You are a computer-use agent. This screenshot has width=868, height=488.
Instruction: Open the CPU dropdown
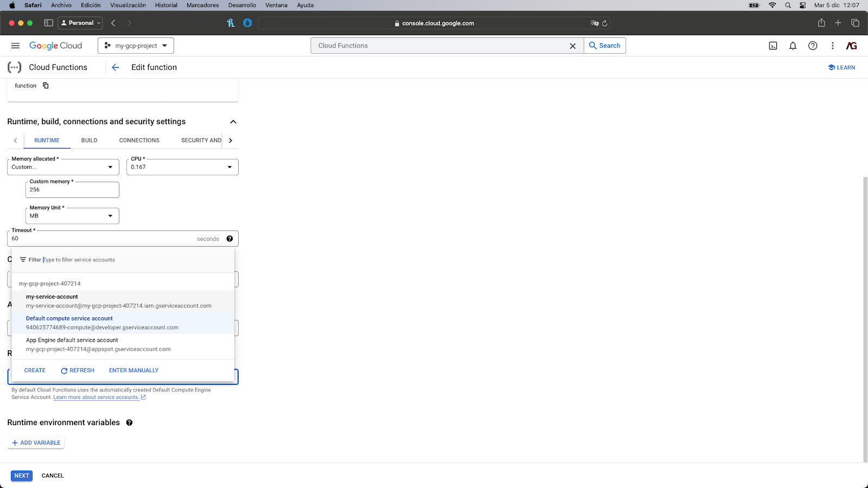click(x=182, y=167)
